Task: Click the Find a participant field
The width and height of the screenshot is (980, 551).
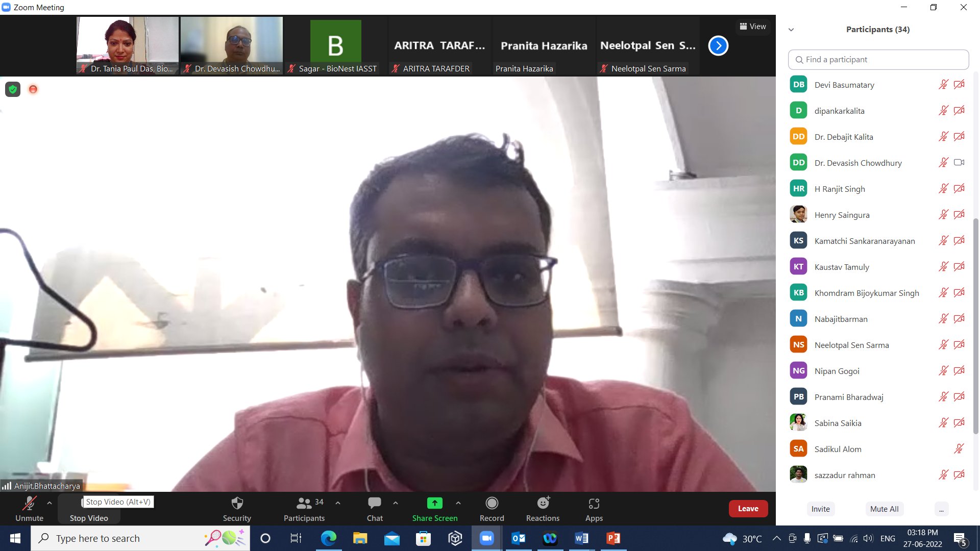Action: tap(878, 60)
